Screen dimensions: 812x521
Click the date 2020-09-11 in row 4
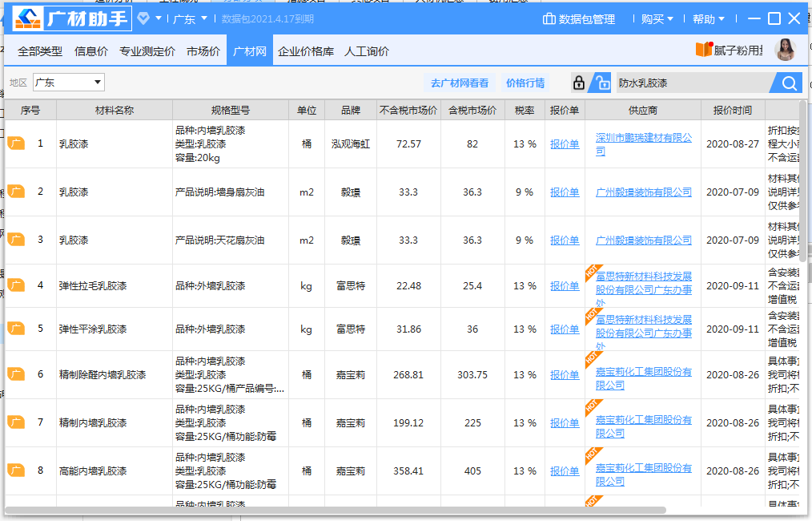pyautogui.click(x=733, y=286)
